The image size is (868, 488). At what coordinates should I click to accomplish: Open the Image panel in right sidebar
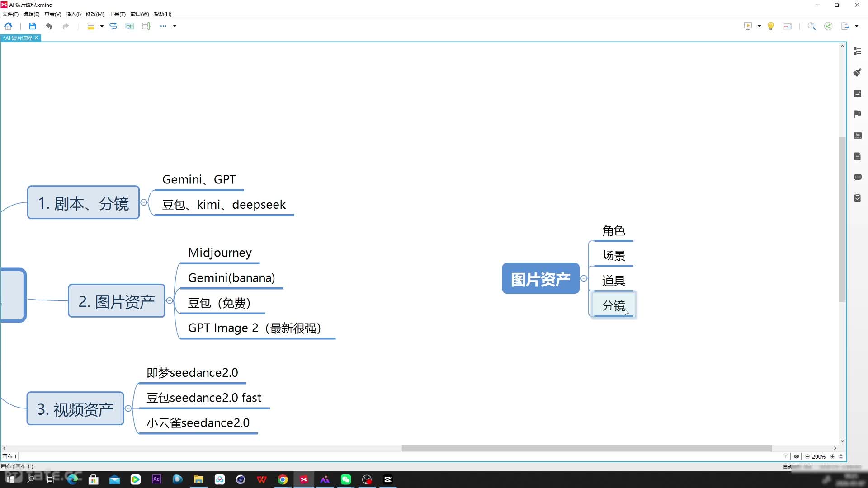pyautogui.click(x=857, y=94)
